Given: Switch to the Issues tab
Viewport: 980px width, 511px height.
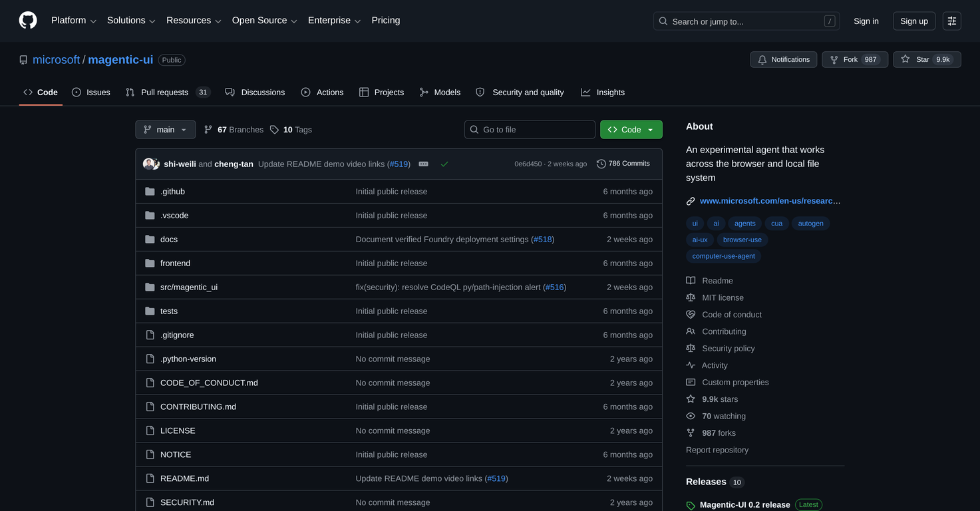Looking at the screenshot, I should click(91, 92).
